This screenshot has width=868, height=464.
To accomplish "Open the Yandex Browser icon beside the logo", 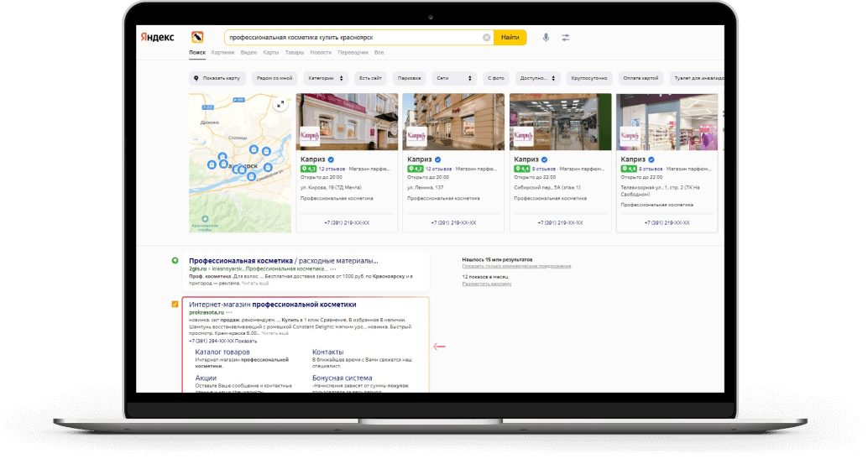I will [197, 37].
